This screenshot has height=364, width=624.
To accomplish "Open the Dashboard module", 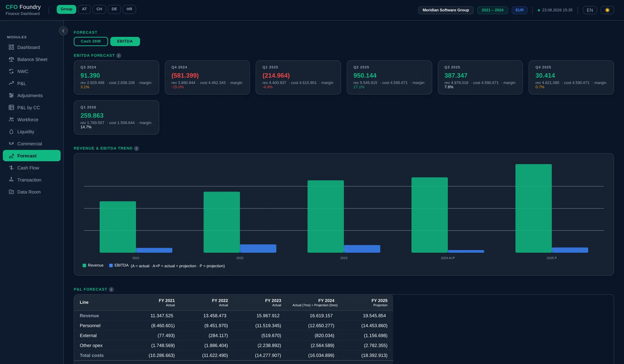I will 32,47.
